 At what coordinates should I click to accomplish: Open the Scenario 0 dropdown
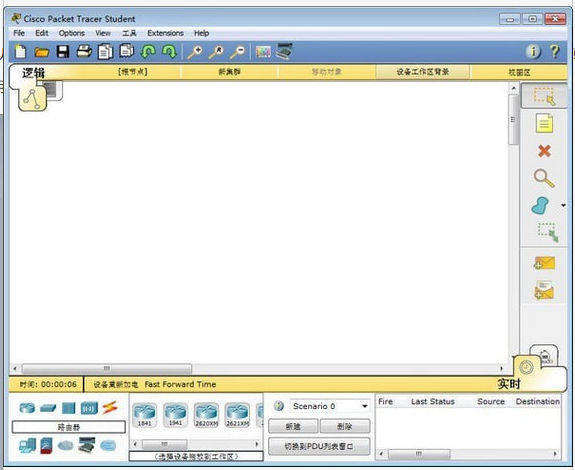click(x=330, y=406)
